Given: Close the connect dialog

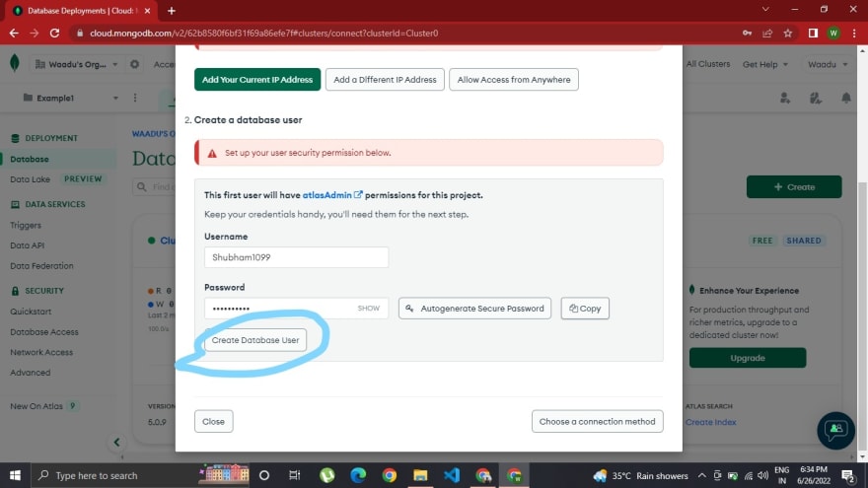Looking at the screenshot, I should point(213,422).
